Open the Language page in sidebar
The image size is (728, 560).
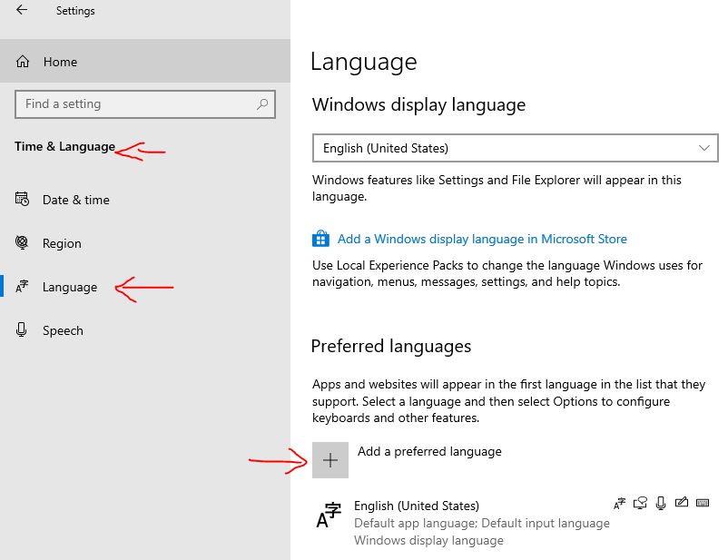[x=69, y=287]
